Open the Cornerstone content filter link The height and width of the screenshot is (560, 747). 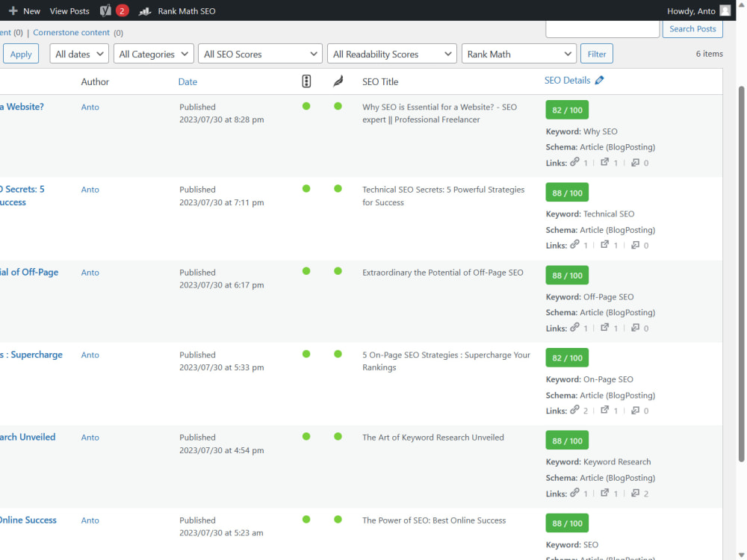[x=71, y=32]
